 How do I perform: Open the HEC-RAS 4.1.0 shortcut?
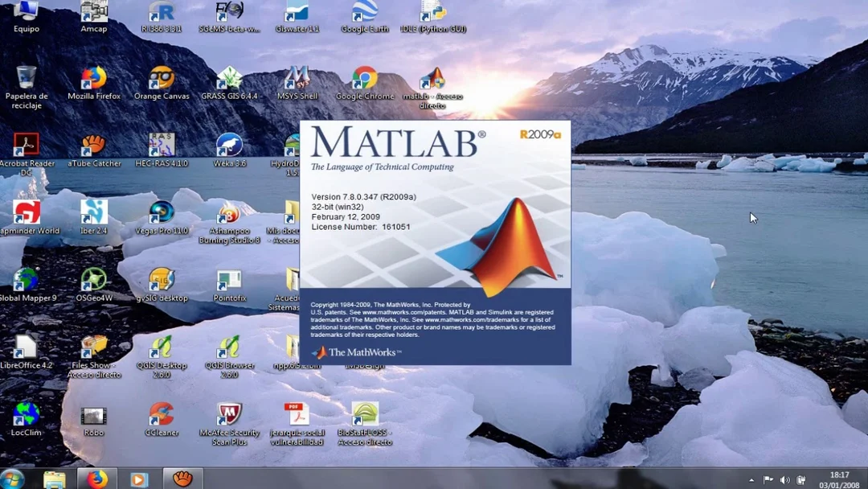tap(161, 150)
